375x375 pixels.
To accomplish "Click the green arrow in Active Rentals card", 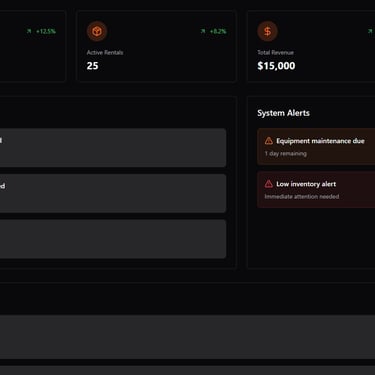I will 203,31.
